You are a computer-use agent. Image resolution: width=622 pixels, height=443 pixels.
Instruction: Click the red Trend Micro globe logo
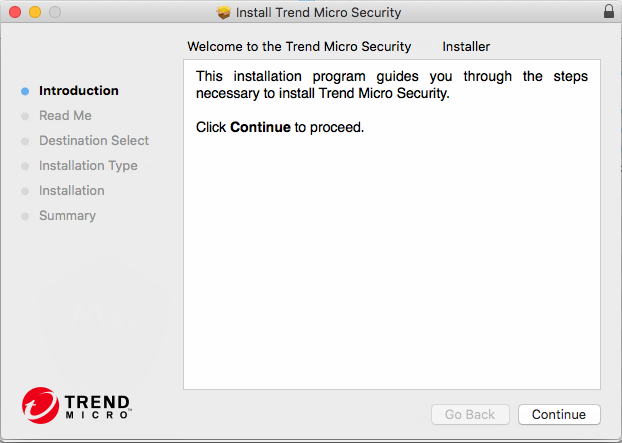point(40,404)
